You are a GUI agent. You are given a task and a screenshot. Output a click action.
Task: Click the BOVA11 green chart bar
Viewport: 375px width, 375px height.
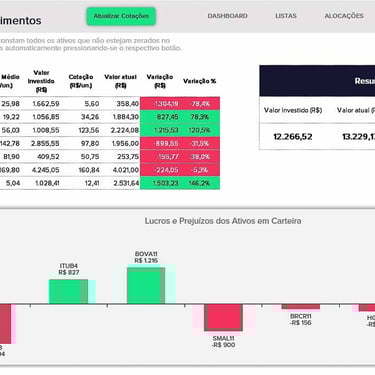coord(146,286)
